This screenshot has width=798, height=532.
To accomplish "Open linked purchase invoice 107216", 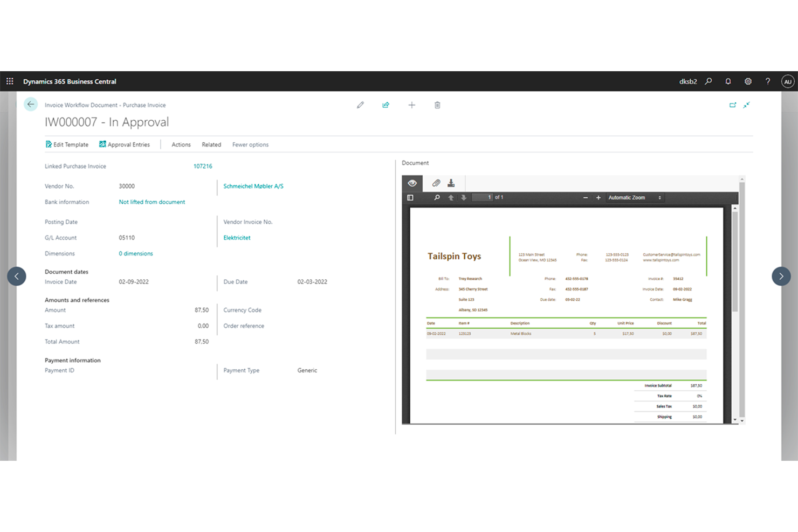I will pos(203,166).
